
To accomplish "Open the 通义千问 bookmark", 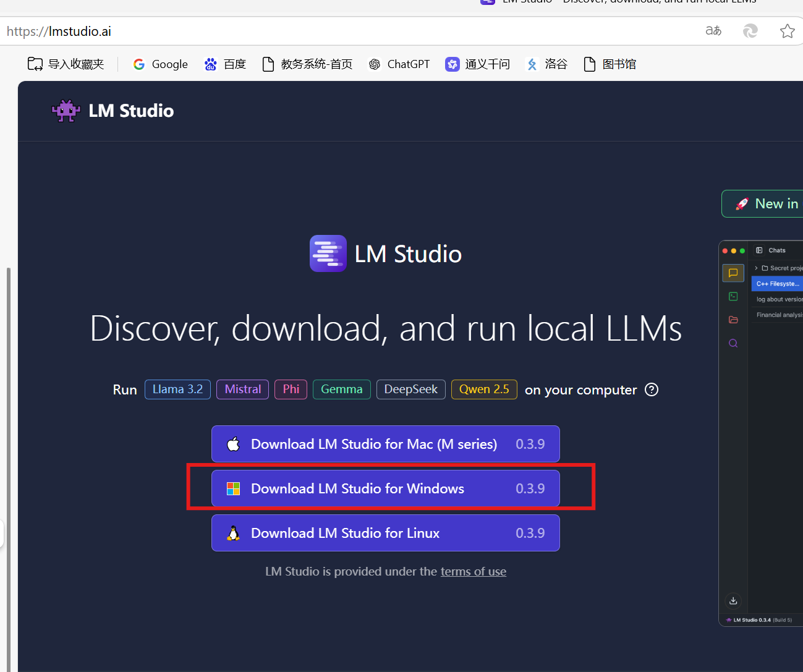I will point(477,64).
